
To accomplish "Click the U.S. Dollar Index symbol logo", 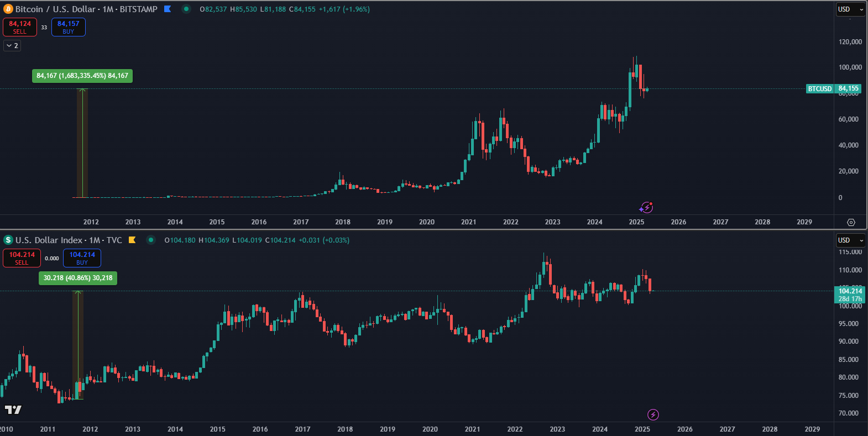I will click(x=8, y=240).
